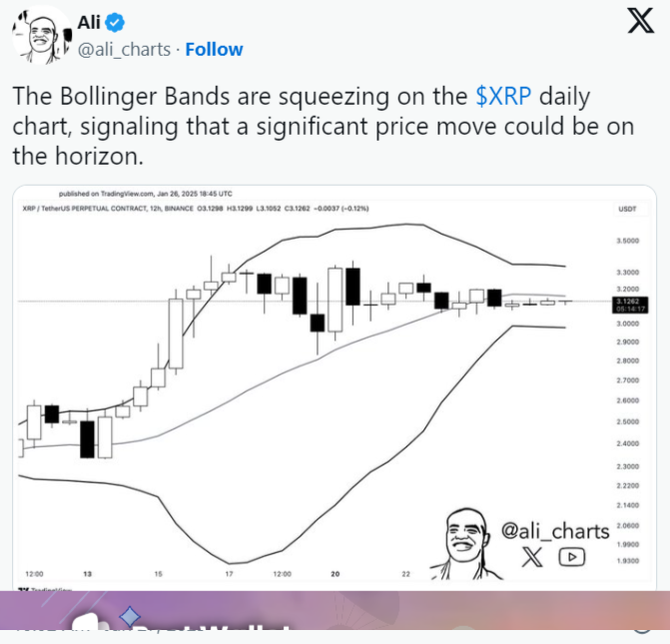Click the X logo in the tweet corner
This screenshot has height=644, width=670.
tap(640, 20)
